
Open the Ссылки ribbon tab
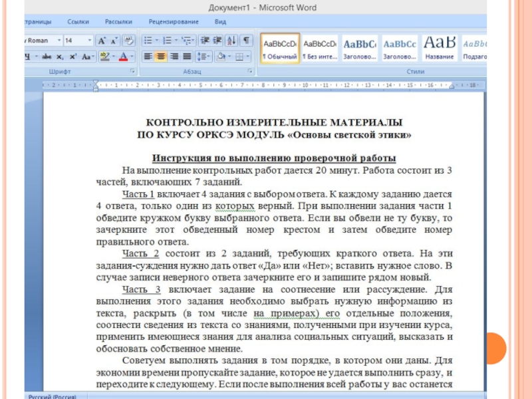pyautogui.click(x=78, y=21)
